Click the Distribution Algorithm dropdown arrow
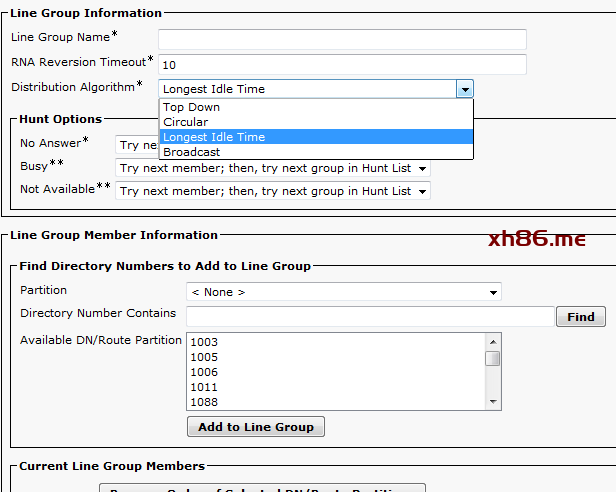 464,89
